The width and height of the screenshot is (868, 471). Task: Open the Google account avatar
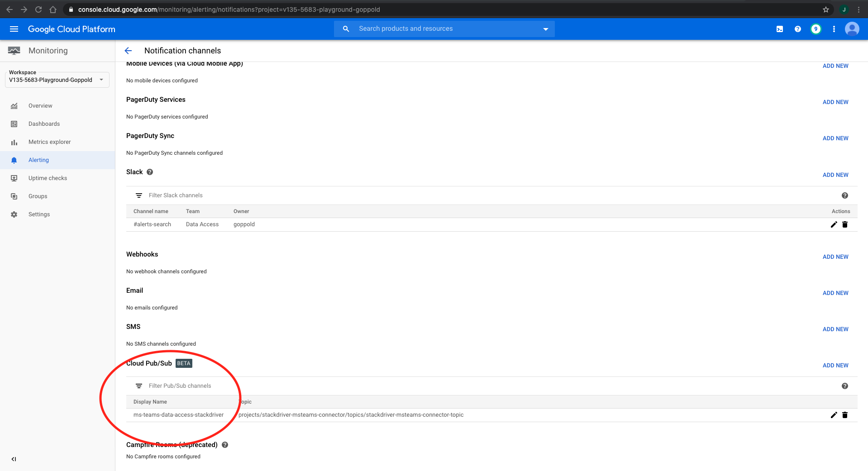tap(852, 29)
